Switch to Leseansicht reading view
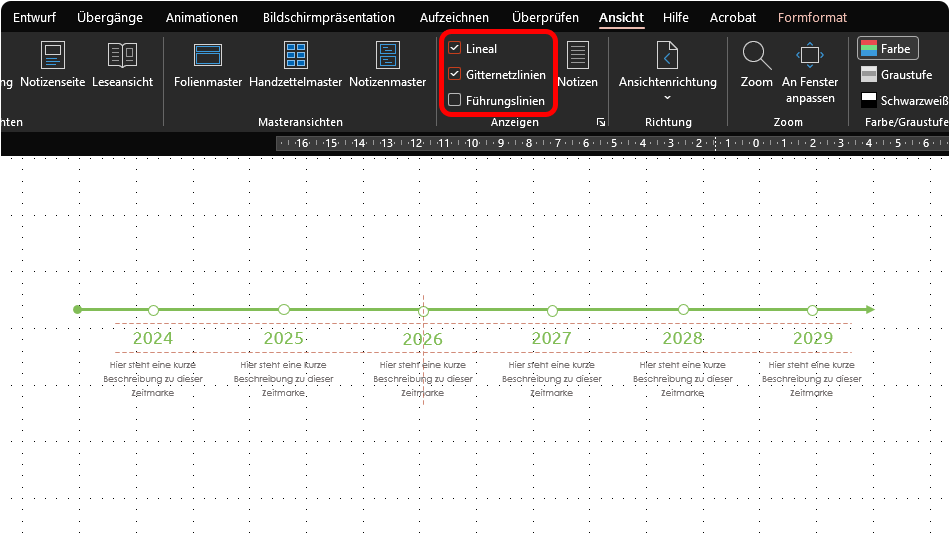This screenshot has width=950, height=536. pyautogui.click(x=122, y=65)
